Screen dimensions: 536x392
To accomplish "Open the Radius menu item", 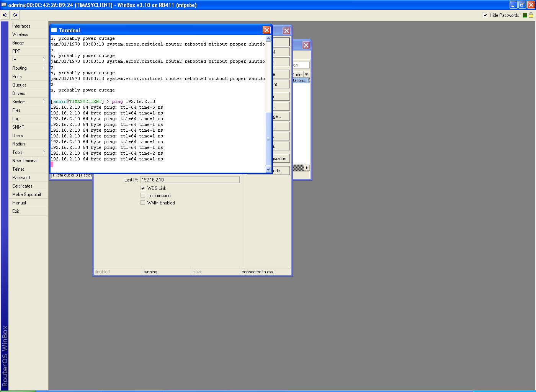I will click(x=29, y=144).
